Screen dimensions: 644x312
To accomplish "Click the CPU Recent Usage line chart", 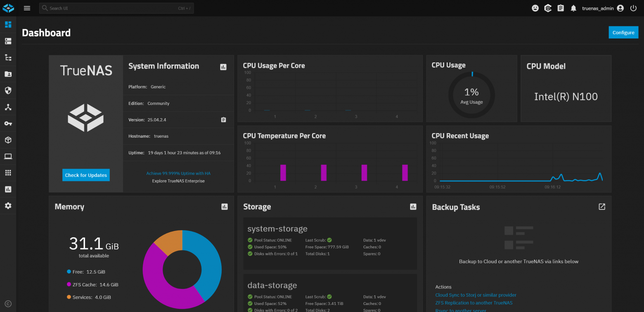I will (521, 165).
